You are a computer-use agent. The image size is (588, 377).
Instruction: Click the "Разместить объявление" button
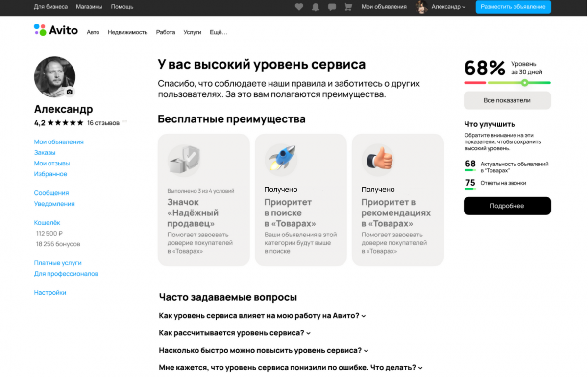click(x=513, y=7)
